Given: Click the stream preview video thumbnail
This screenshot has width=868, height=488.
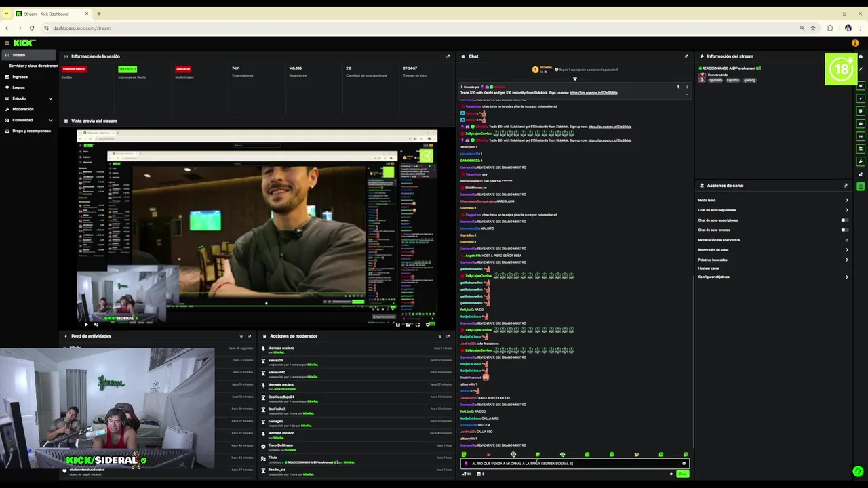Looking at the screenshot, I should point(257,229).
